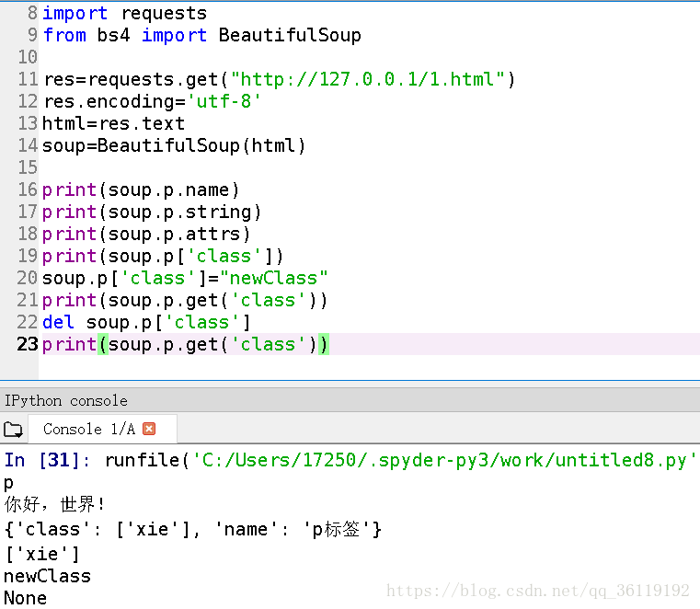Open the console tab browser folder icon
This screenshot has height=609, width=700.
click(x=13, y=430)
